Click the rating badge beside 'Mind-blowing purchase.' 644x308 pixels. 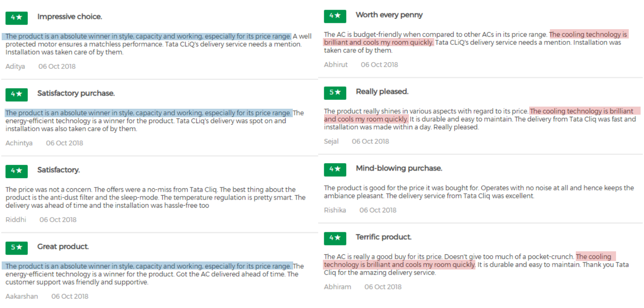point(335,169)
